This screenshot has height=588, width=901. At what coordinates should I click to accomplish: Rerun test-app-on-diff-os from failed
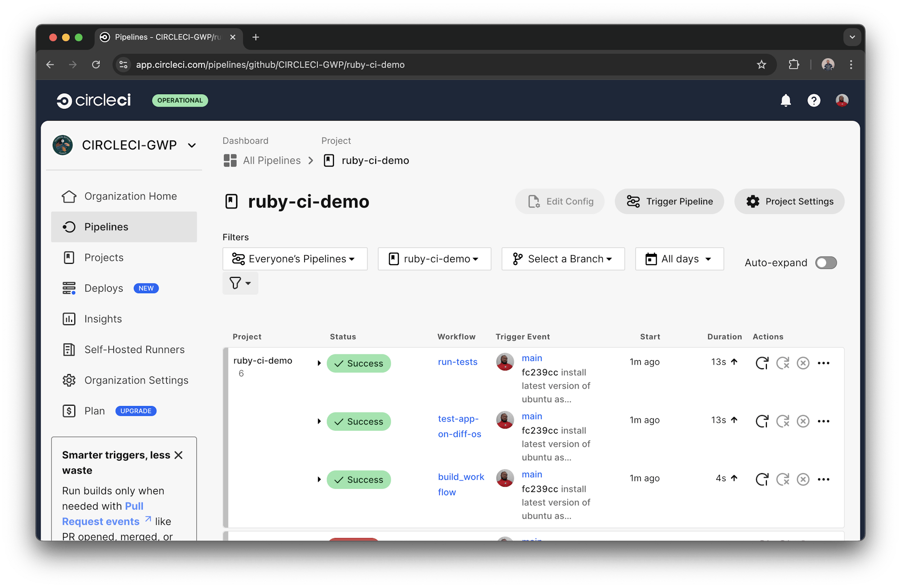tap(783, 421)
